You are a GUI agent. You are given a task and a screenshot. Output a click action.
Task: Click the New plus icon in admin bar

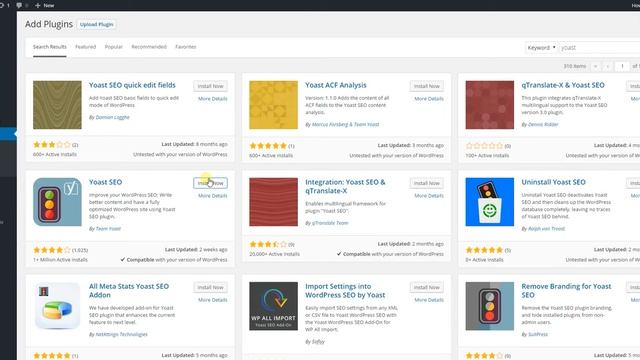pyautogui.click(x=38, y=5)
